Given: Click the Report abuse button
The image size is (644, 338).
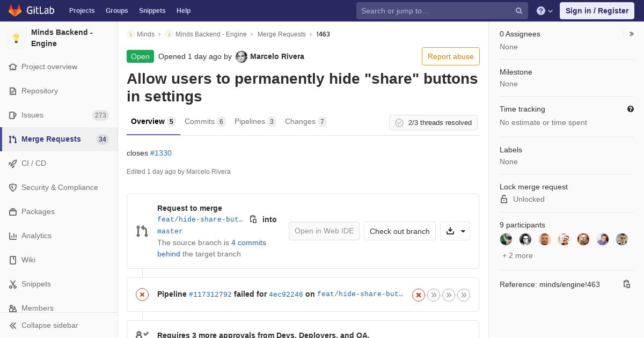Looking at the screenshot, I should 450,56.
